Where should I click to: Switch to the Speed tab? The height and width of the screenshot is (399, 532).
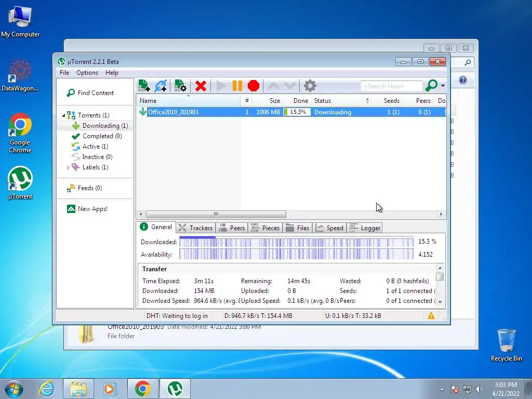(329, 228)
